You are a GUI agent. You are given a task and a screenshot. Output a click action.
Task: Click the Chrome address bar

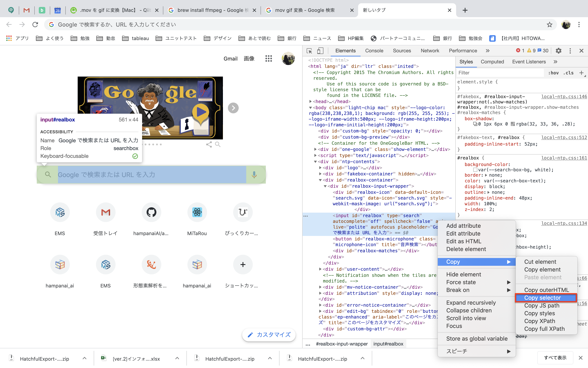300,25
